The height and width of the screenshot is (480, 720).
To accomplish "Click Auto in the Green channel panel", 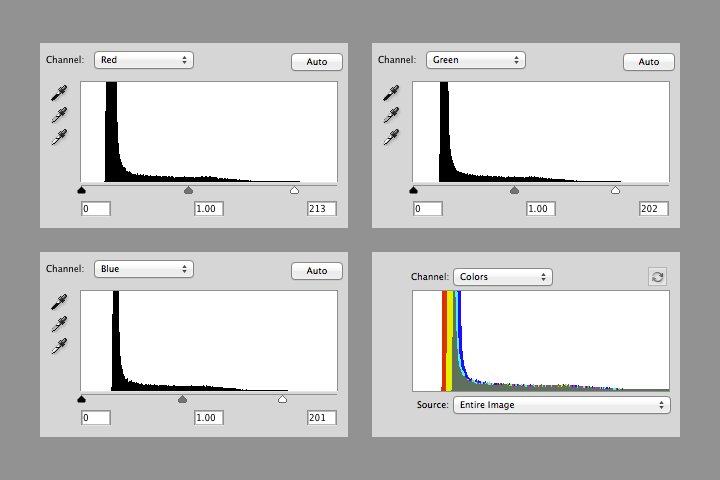I will pyautogui.click(x=649, y=62).
